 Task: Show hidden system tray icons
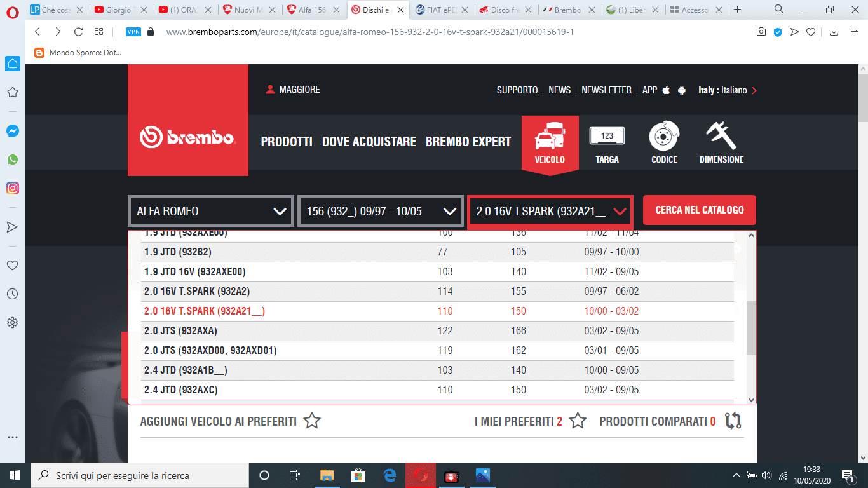[x=736, y=475]
